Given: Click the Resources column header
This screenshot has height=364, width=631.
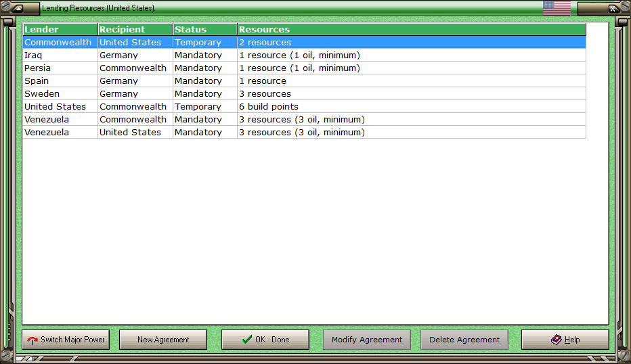Looking at the screenshot, I should (411, 29).
